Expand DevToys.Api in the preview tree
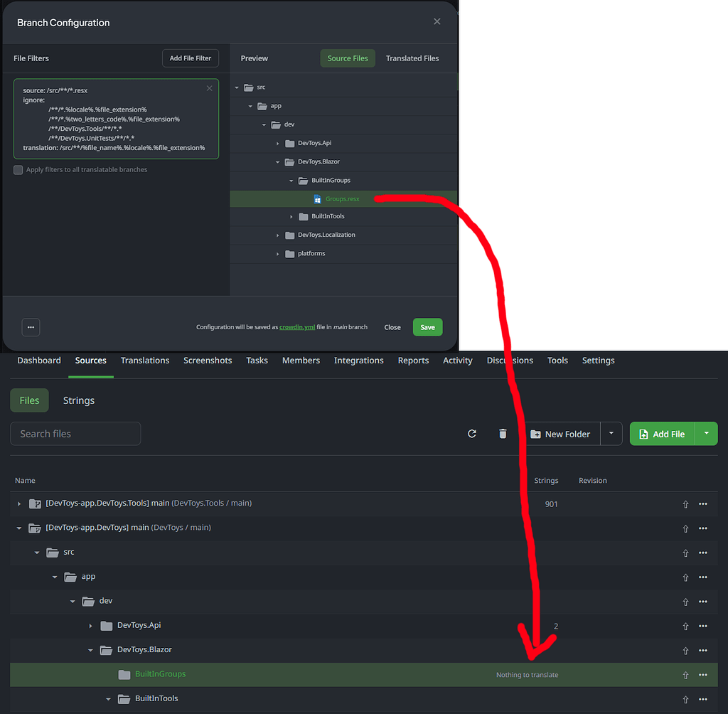This screenshot has width=728, height=714. [277, 143]
